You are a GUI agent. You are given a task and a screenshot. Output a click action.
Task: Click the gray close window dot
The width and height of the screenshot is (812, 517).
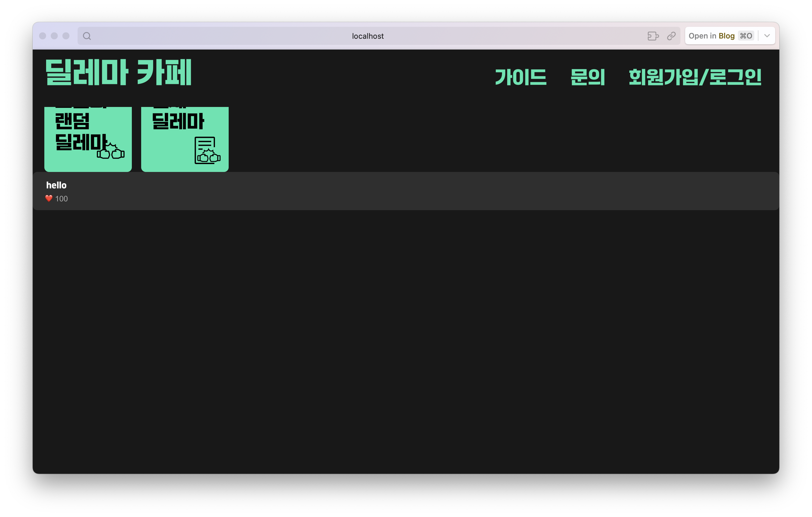43,36
